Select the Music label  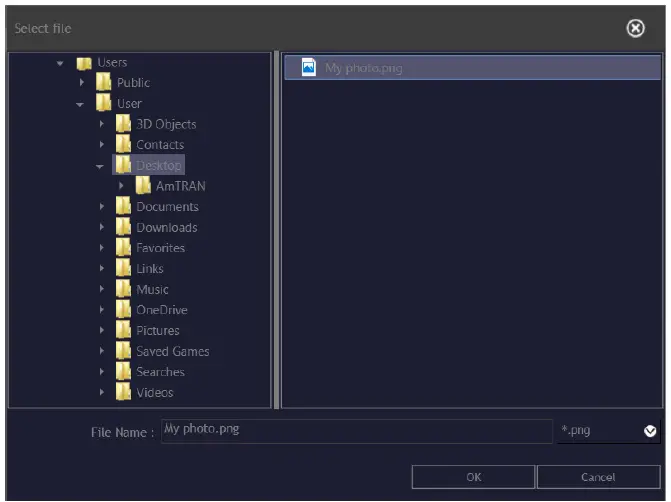tap(152, 289)
